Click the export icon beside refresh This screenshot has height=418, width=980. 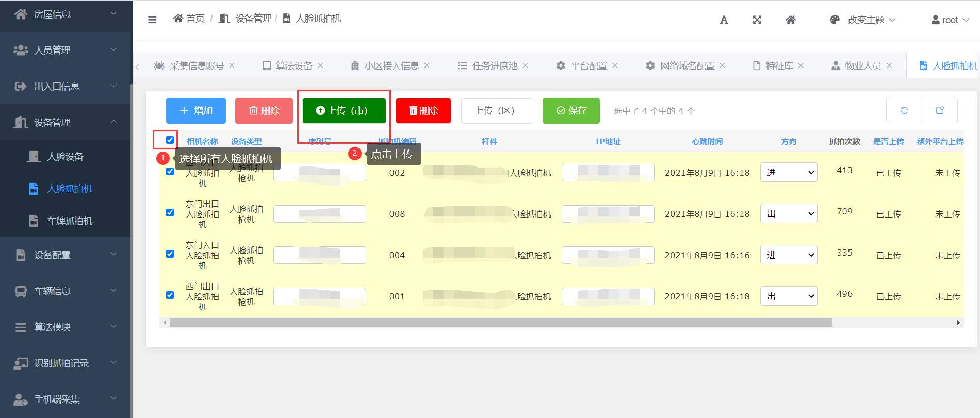[939, 110]
